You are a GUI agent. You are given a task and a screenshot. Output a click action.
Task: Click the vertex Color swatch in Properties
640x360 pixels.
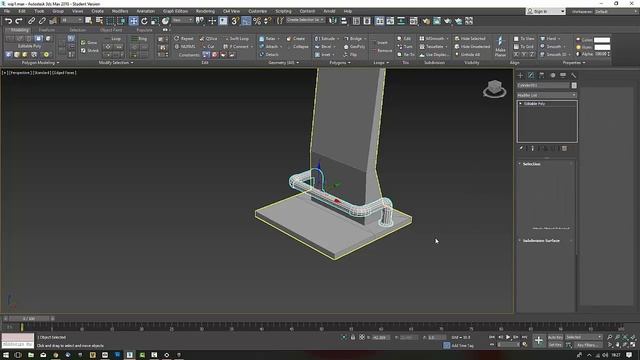pos(602,40)
